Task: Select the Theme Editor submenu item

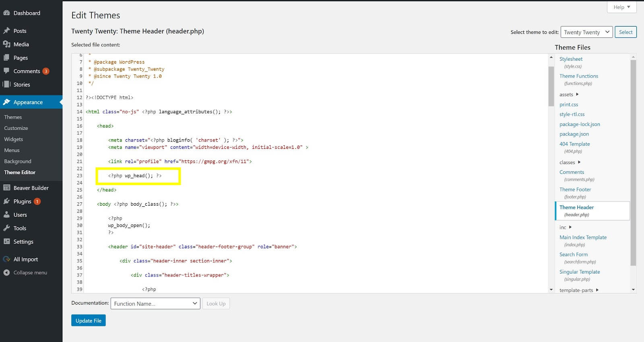Action: click(x=20, y=172)
